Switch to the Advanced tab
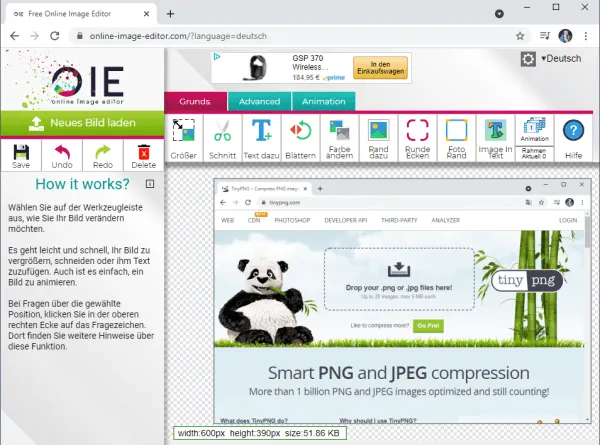 tap(259, 101)
